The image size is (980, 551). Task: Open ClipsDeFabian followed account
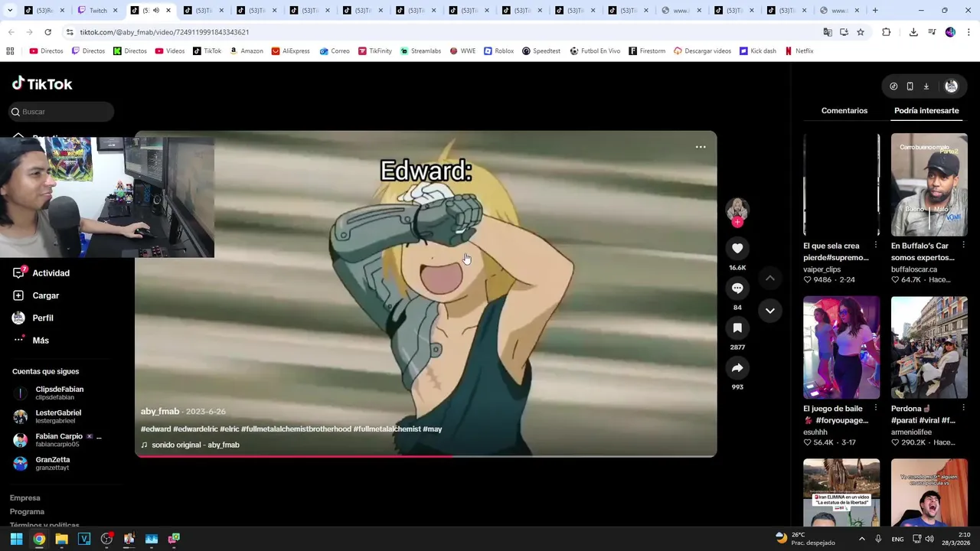pos(57,393)
